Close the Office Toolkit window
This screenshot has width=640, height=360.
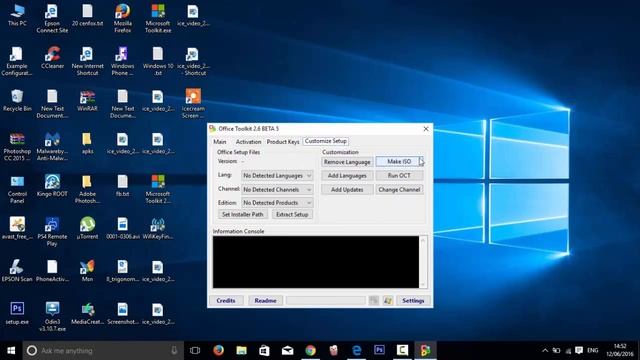pos(426,129)
